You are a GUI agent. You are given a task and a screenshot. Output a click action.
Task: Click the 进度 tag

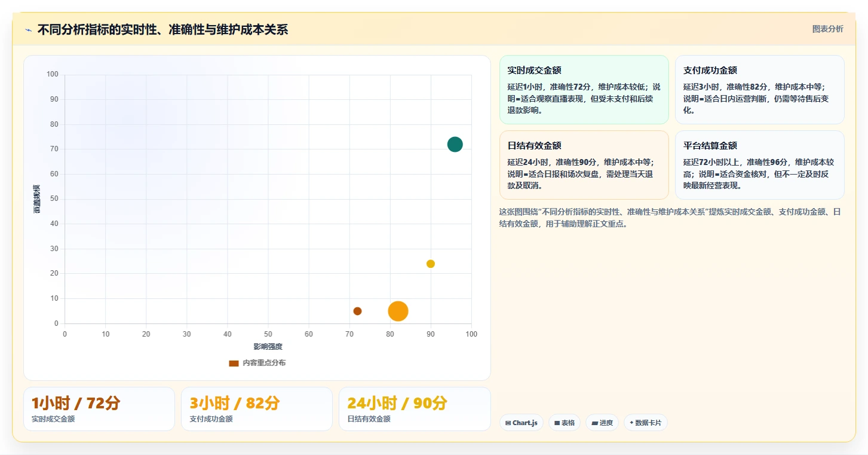click(602, 423)
